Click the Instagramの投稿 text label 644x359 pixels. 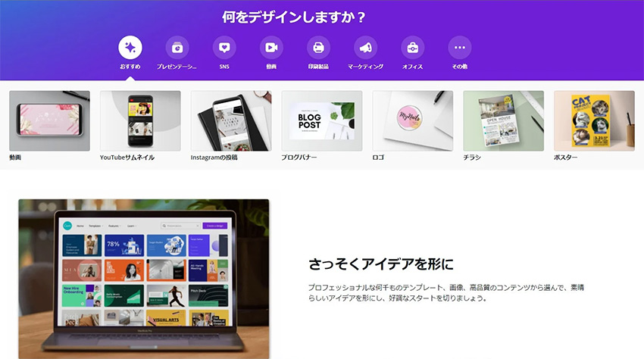click(214, 158)
